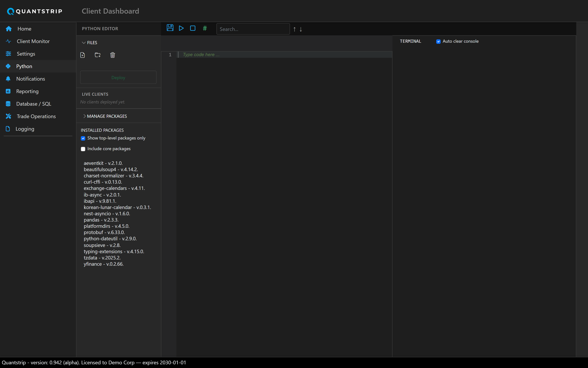Open the Home page icon
The width and height of the screenshot is (588, 368).
(x=9, y=29)
